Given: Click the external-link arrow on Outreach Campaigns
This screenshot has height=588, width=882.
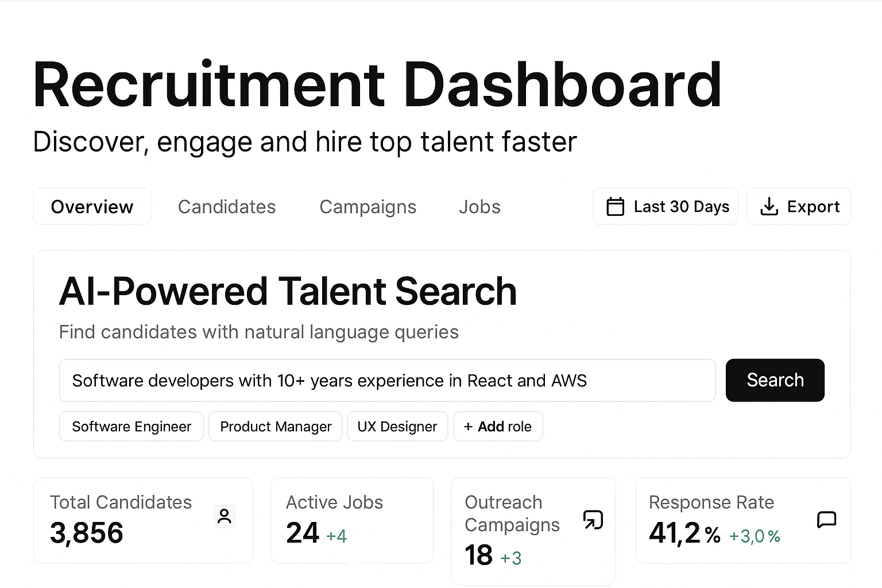Looking at the screenshot, I should pyautogui.click(x=594, y=519).
